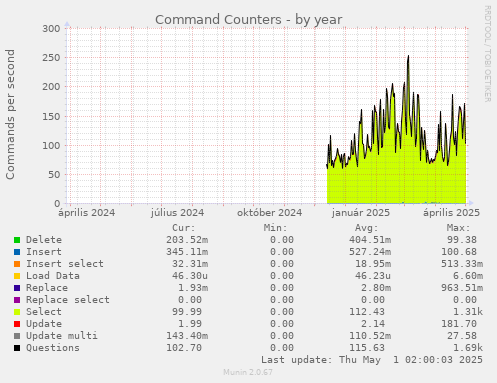This screenshot has height=383, width=497.
Task: Click the 'Avg:' column header
Action: pyautogui.click(x=367, y=228)
